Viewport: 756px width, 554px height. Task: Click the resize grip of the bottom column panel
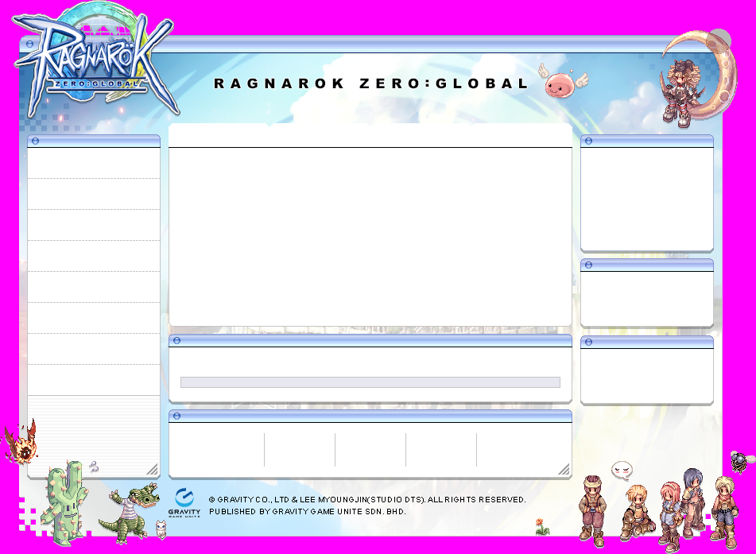(564, 469)
